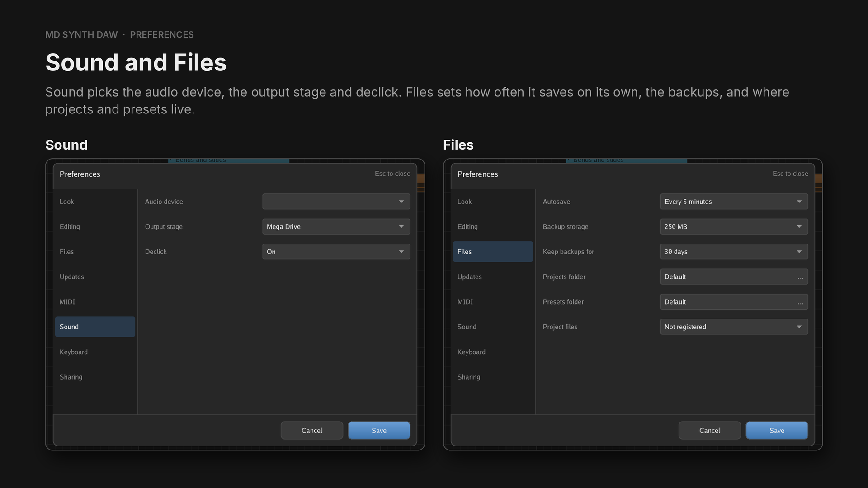
Task: Select Keyboard tab in Files preferences window
Action: [493, 352]
